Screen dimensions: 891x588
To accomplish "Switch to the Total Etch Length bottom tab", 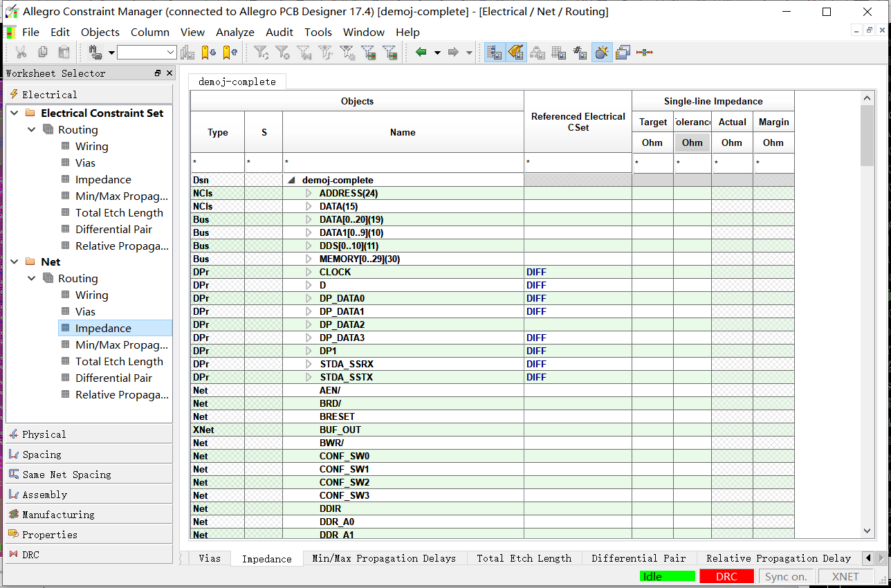I will point(524,558).
